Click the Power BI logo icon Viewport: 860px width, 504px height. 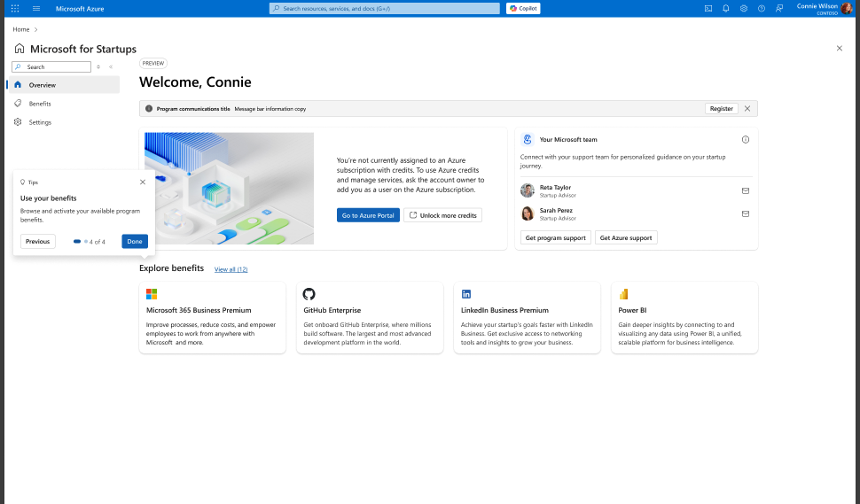(623, 294)
